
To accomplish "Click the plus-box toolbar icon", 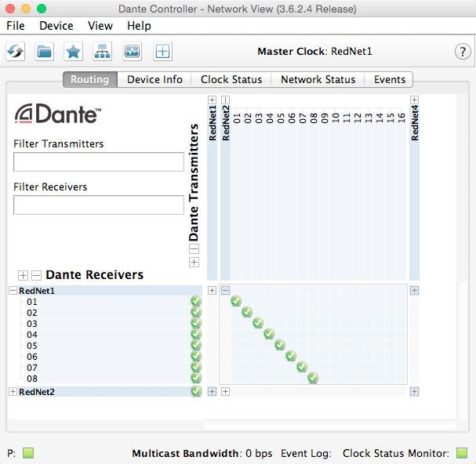I will click(x=162, y=52).
